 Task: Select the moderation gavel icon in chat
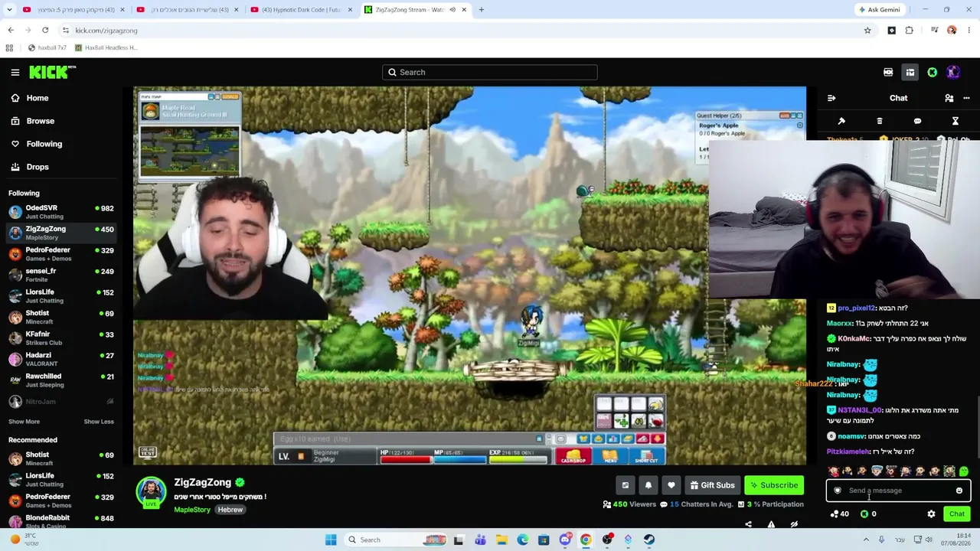click(841, 121)
